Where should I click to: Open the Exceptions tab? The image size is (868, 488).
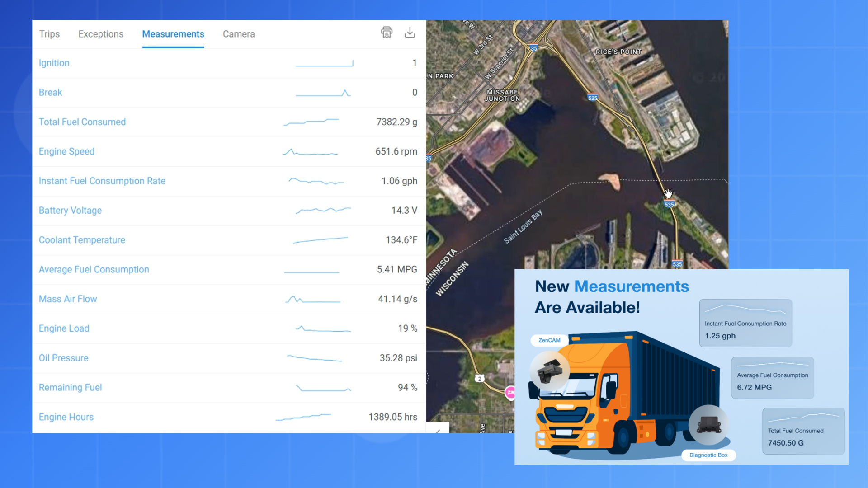point(101,34)
